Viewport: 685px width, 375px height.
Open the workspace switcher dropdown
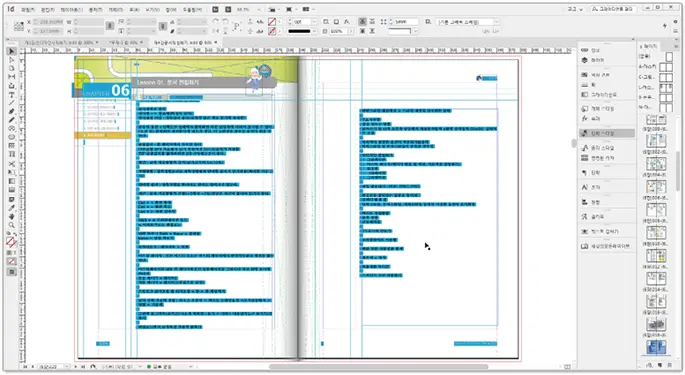click(575, 9)
